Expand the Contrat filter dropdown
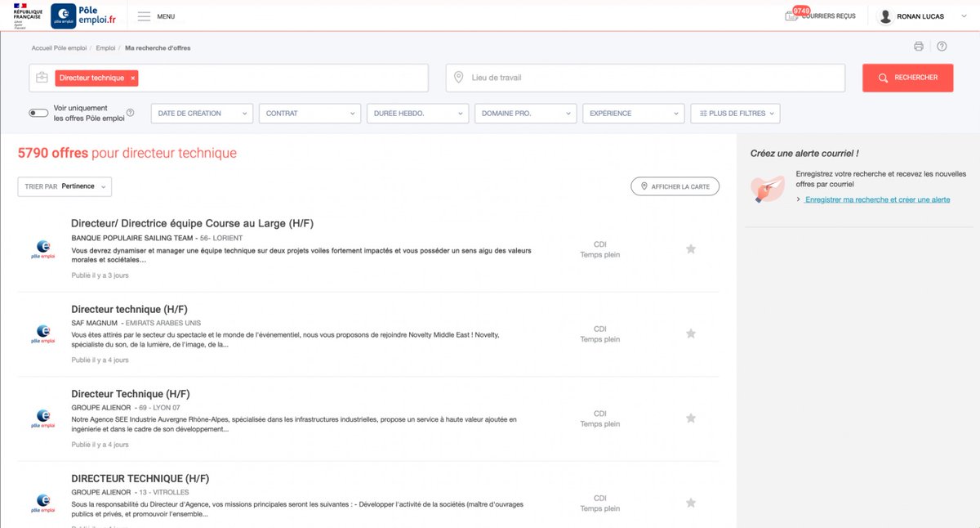The image size is (980, 528). (x=310, y=114)
